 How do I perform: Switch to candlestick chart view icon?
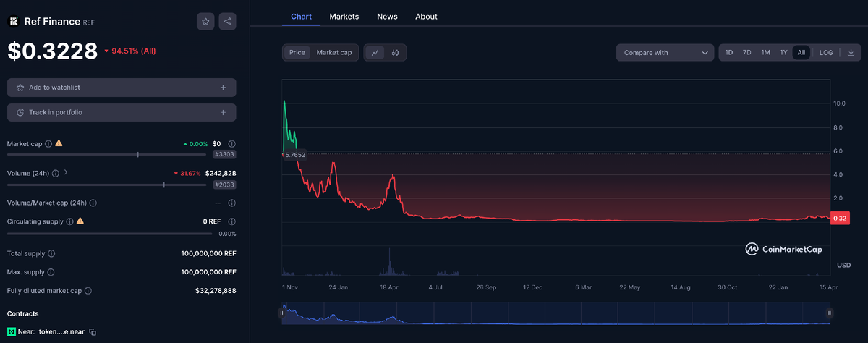(x=395, y=52)
